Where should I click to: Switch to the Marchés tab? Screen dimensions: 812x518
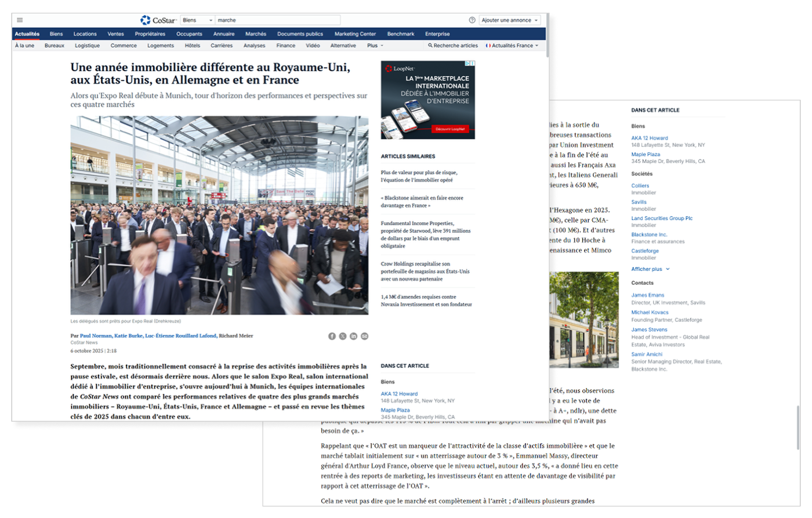point(255,34)
